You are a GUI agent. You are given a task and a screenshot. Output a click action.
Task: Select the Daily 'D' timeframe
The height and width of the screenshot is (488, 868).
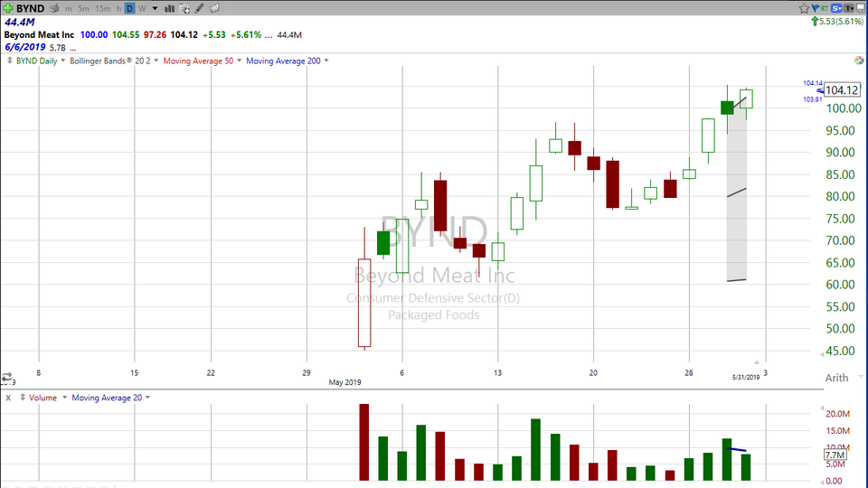click(x=129, y=8)
